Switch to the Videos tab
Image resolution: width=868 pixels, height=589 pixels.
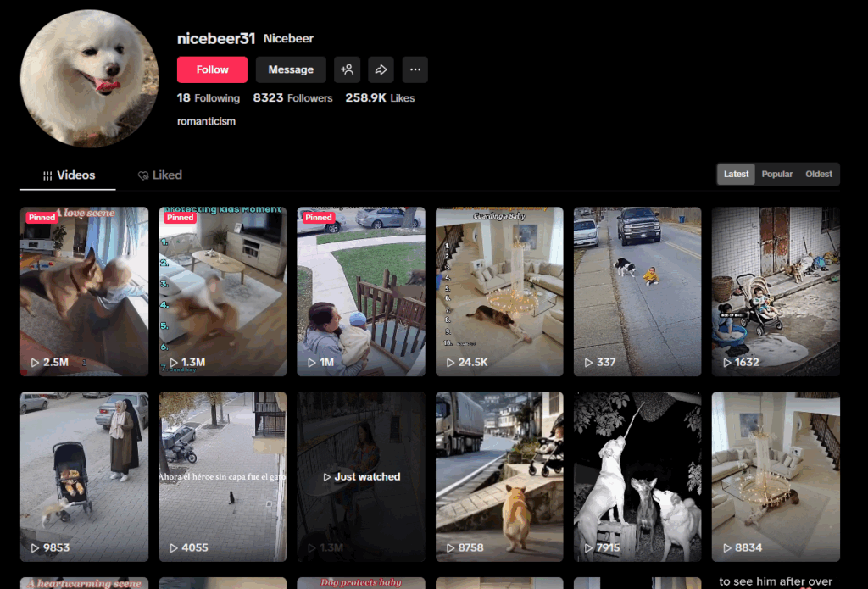tap(70, 175)
